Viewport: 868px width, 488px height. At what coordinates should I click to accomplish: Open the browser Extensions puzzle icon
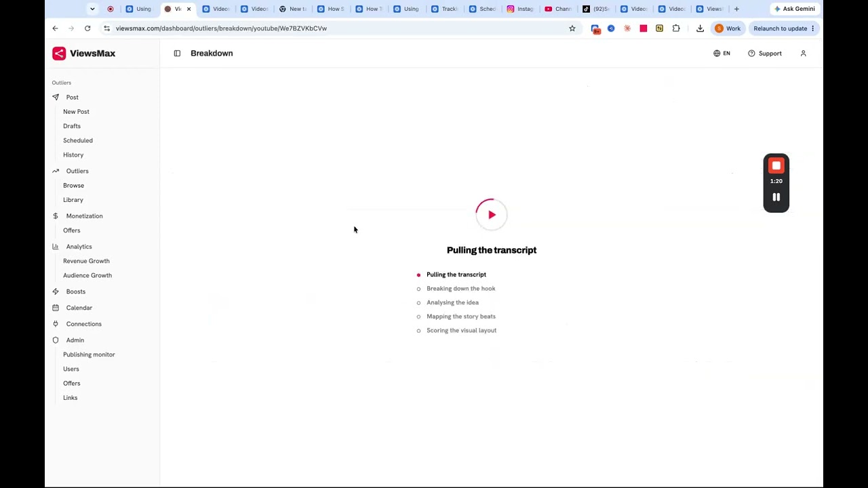pos(676,28)
